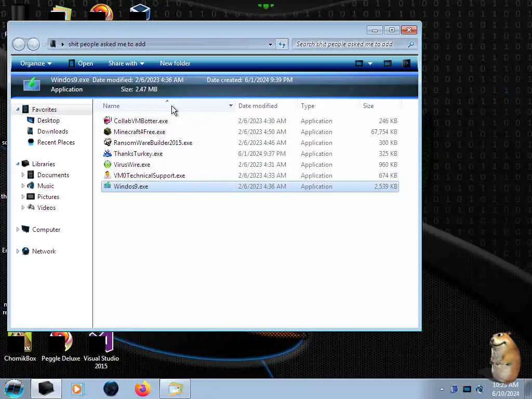Click the Network icon in navigation pane
The width and height of the screenshot is (532, 399).
pyautogui.click(x=25, y=251)
